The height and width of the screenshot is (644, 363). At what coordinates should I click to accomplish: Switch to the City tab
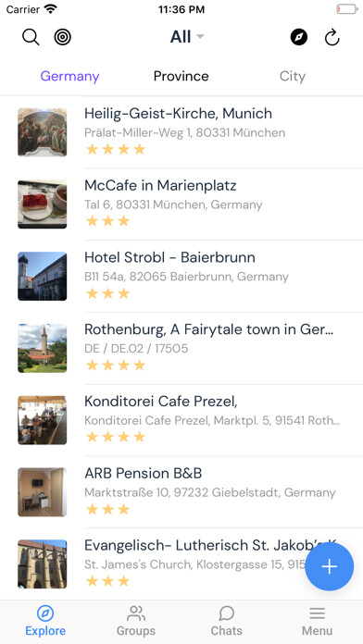click(x=293, y=77)
